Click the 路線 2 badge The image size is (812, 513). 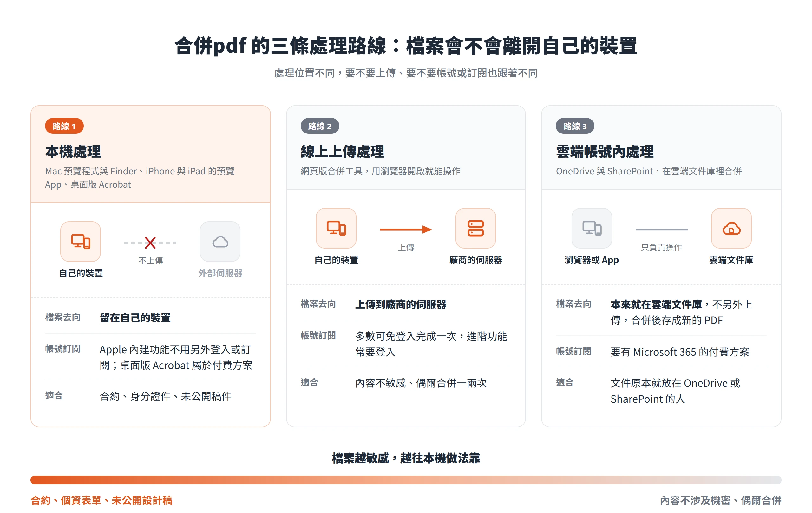pyautogui.click(x=320, y=126)
